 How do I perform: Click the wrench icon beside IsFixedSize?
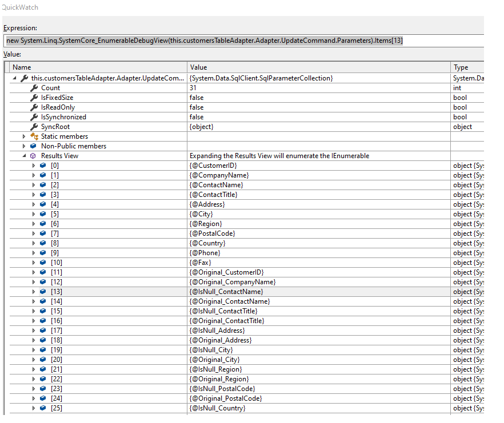pyautogui.click(x=34, y=98)
